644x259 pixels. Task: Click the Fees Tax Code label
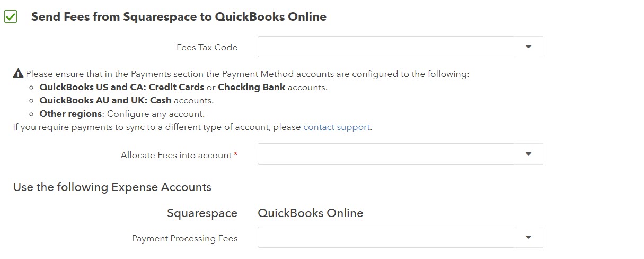tap(207, 48)
